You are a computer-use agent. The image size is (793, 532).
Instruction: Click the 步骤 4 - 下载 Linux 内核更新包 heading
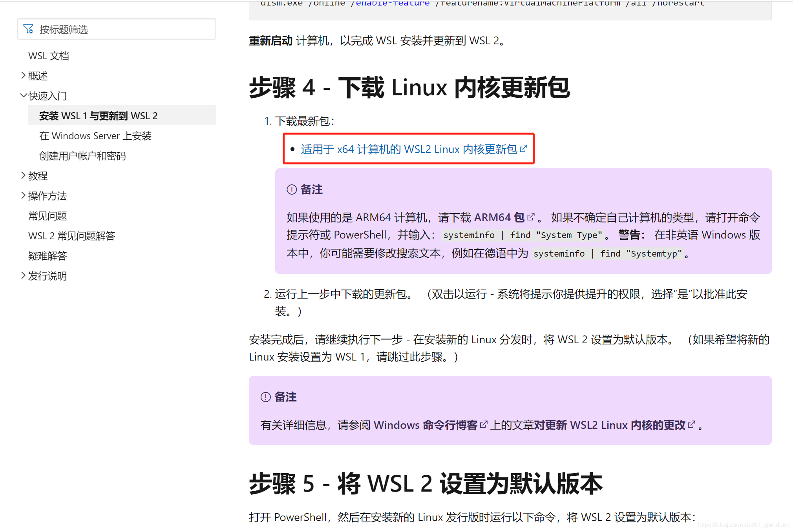409,87
